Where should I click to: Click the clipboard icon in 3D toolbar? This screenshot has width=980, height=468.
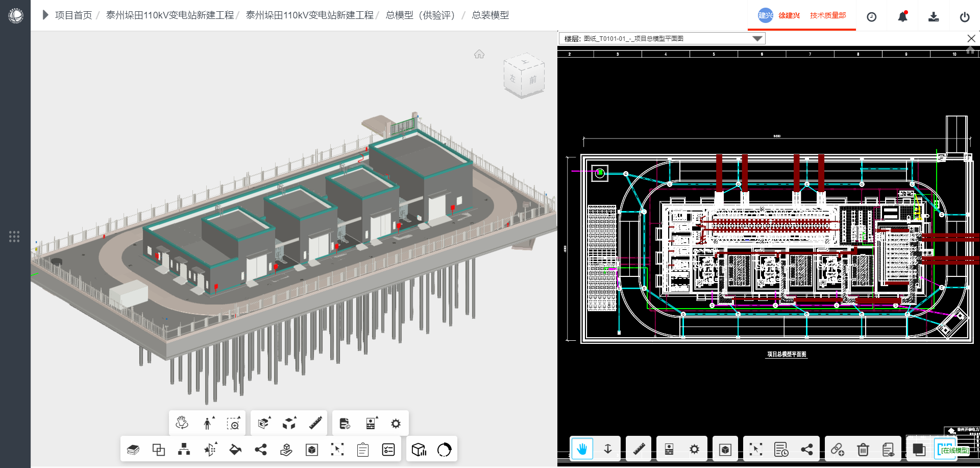363,450
